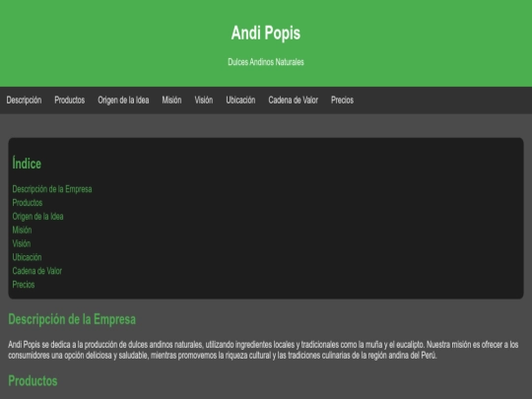This screenshot has width=532, height=399.
Task: Click the Misión link in the Índice
Action: pyautogui.click(x=22, y=230)
